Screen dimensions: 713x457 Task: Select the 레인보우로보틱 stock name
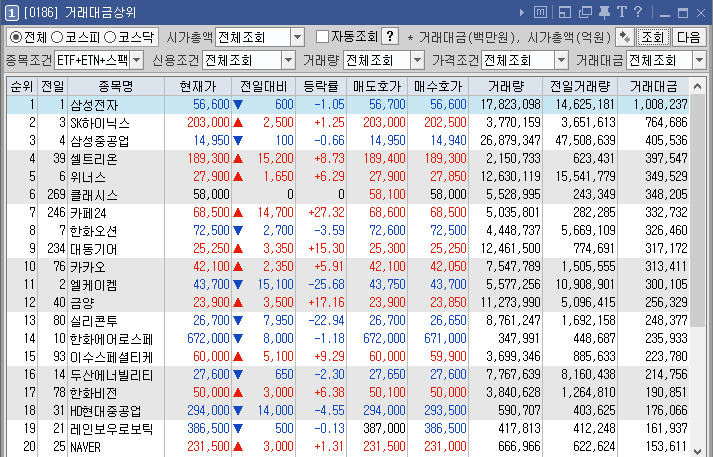(x=112, y=429)
